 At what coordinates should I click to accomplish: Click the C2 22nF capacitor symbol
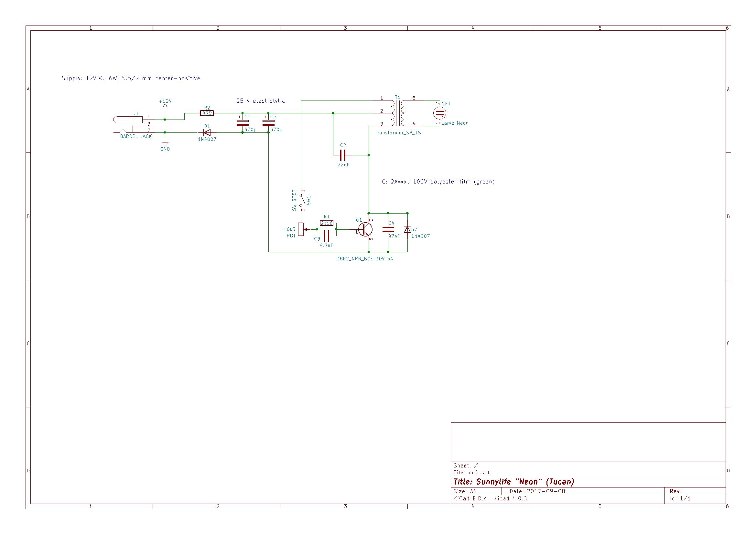342,155
